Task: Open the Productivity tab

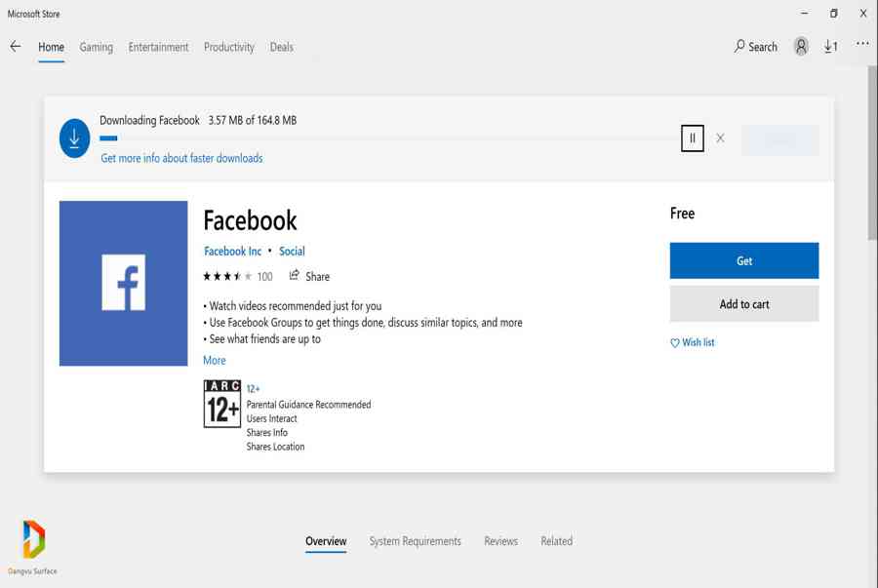Action: tap(229, 47)
